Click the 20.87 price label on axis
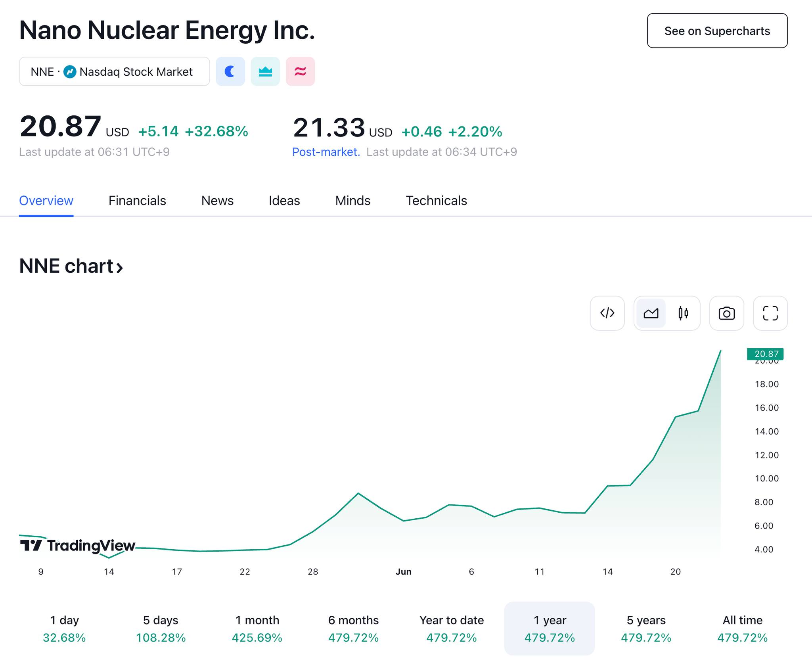The height and width of the screenshot is (665, 812). pyautogui.click(x=765, y=354)
